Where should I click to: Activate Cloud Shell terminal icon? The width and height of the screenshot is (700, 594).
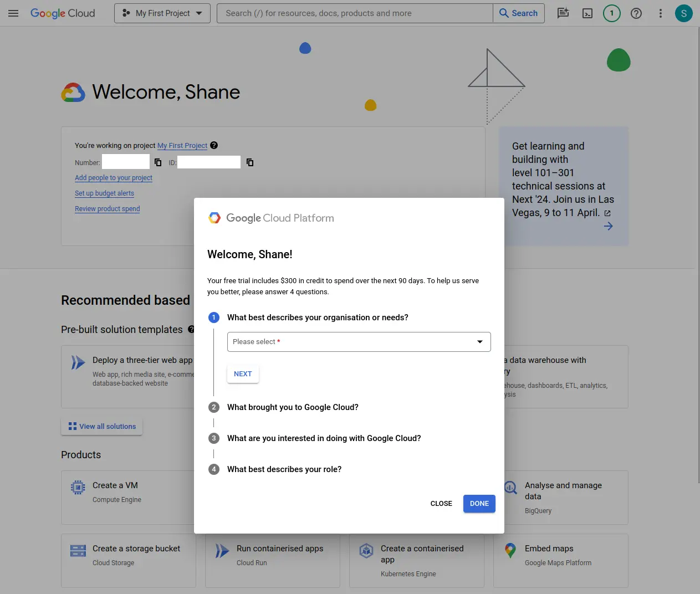click(587, 13)
